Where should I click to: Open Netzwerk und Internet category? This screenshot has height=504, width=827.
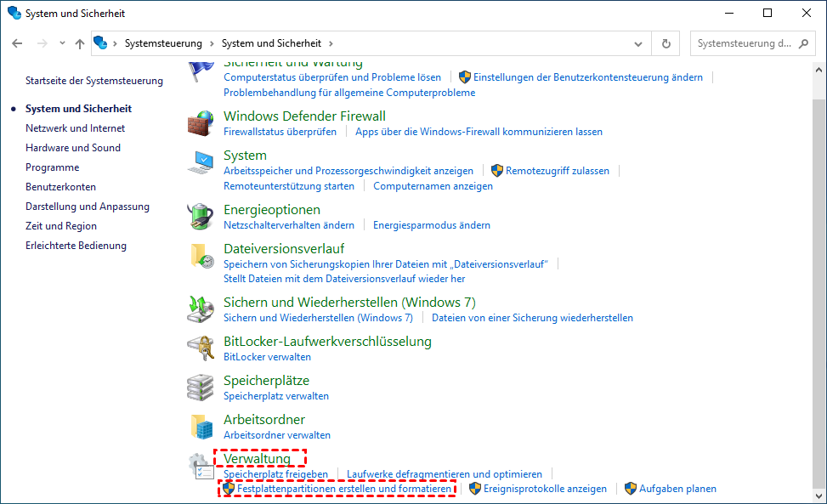click(76, 128)
